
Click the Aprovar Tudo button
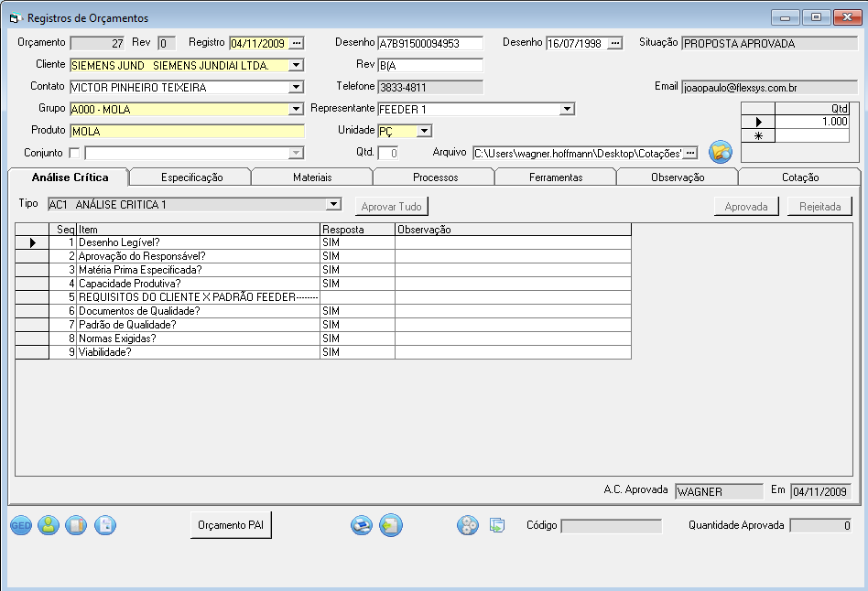click(x=391, y=207)
